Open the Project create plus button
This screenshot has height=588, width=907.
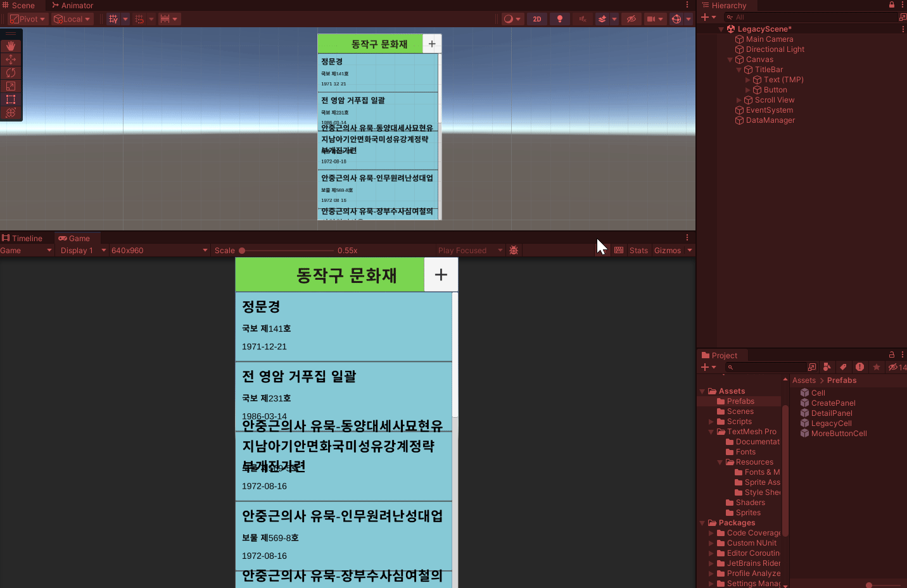click(708, 367)
